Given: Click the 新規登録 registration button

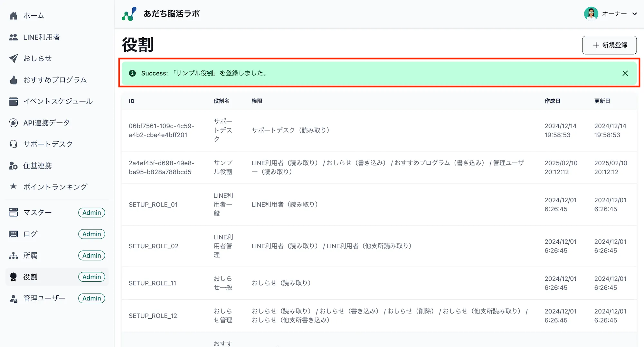Looking at the screenshot, I should (609, 45).
